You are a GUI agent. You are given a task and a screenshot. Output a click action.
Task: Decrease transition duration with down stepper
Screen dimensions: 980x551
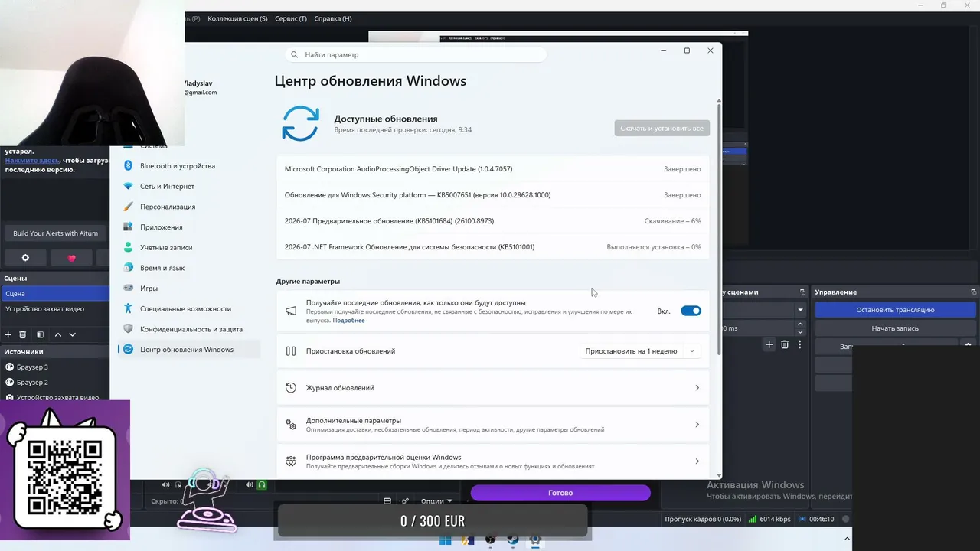(x=801, y=331)
